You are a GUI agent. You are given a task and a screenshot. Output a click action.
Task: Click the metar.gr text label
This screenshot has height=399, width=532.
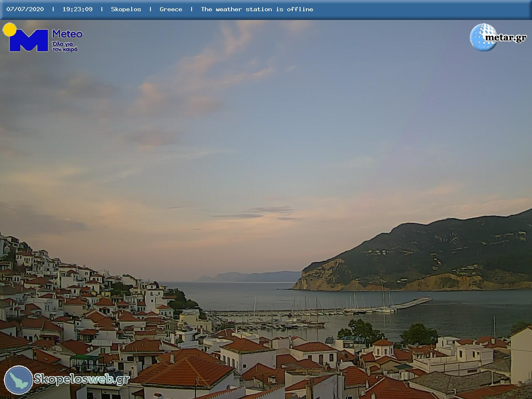click(x=505, y=38)
